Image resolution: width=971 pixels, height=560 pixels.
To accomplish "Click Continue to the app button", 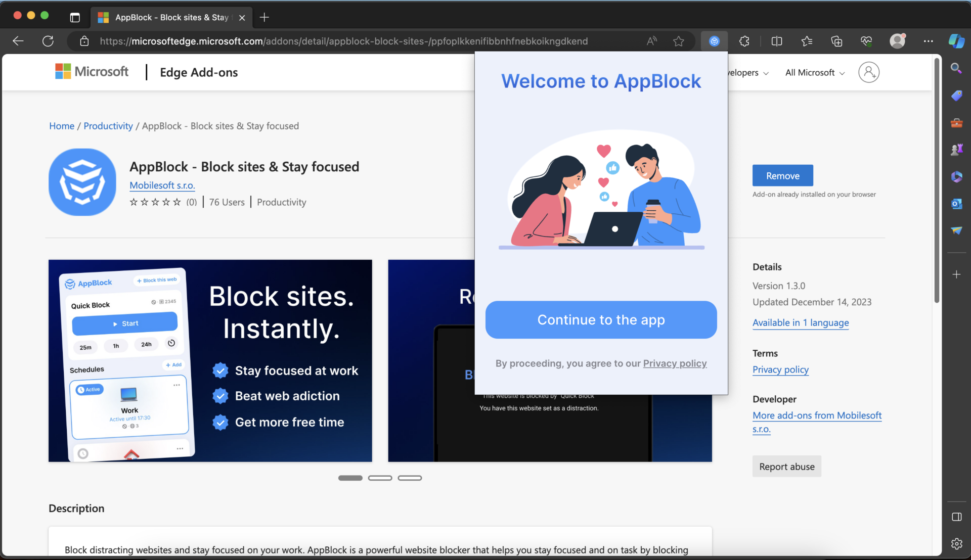I will coord(601,319).
